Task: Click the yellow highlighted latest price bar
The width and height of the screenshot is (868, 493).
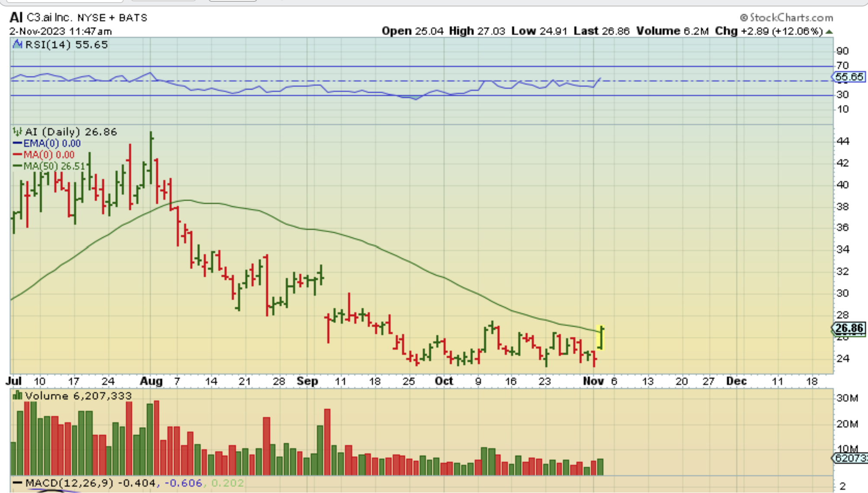Action: (600, 338)
